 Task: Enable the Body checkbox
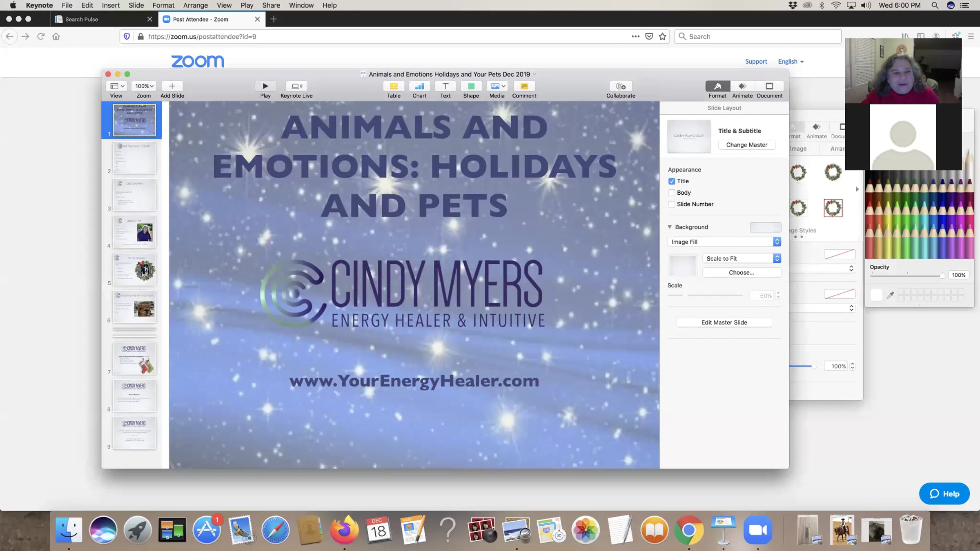point(672,193)
